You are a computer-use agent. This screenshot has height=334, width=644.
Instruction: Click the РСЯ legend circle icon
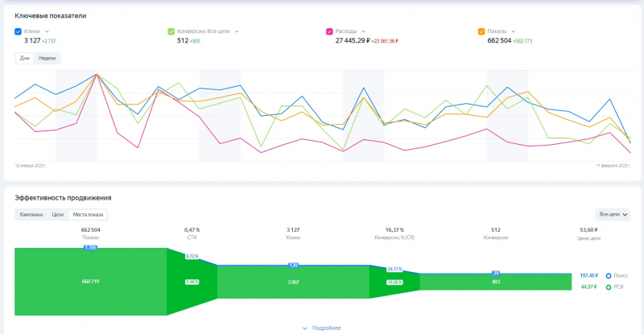(x=609, y=287)
